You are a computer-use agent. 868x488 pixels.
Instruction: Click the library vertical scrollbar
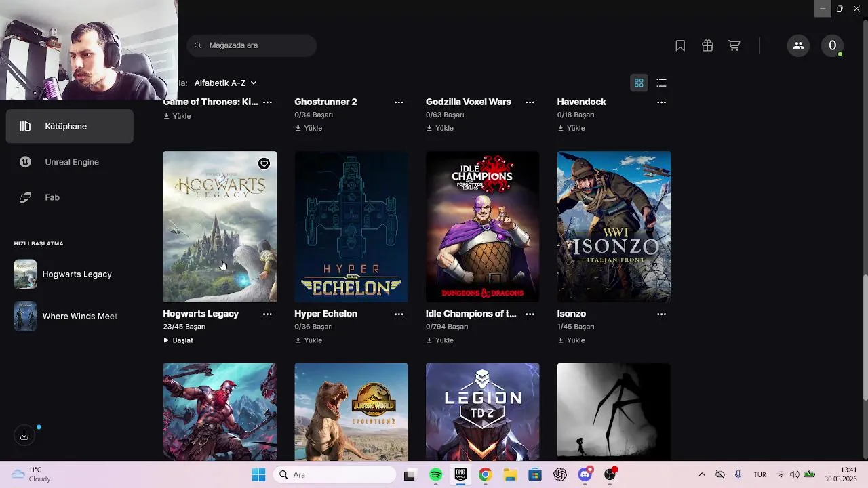pos(865,339)
